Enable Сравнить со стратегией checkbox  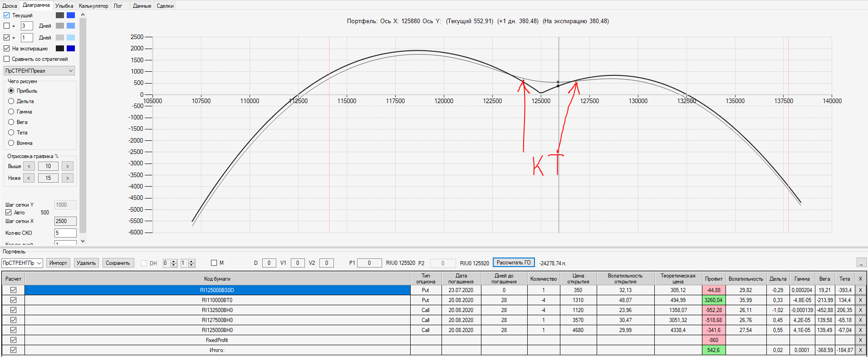click(7, 59)
